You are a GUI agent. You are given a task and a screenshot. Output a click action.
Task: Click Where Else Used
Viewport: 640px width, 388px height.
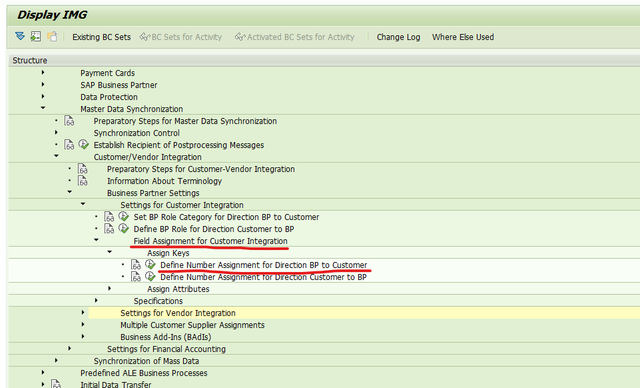pyautogui.click(x=463, y=37)
